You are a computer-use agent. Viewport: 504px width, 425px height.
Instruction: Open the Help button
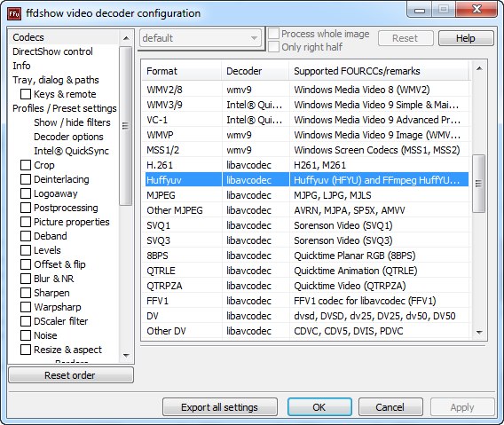tap(466, 38)
